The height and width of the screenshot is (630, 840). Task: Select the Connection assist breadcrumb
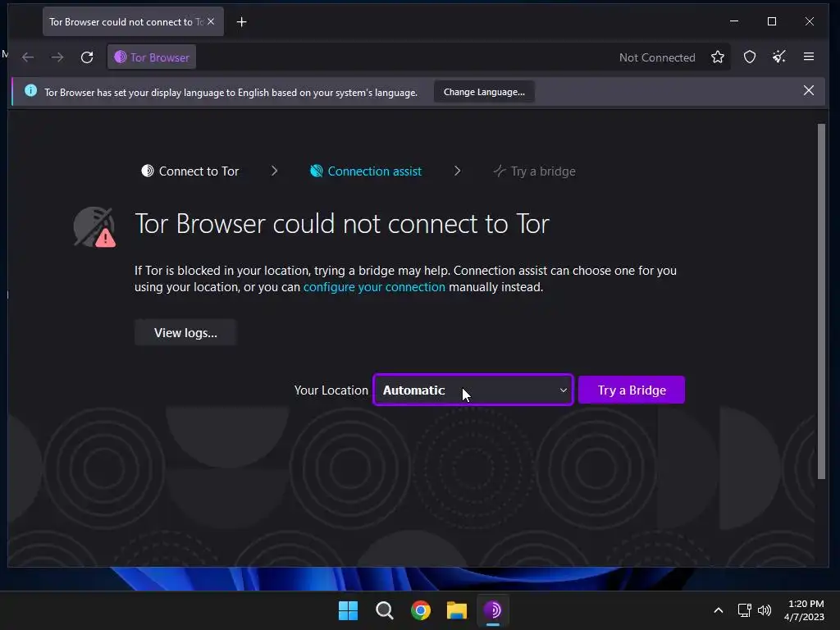click(366, 171)
